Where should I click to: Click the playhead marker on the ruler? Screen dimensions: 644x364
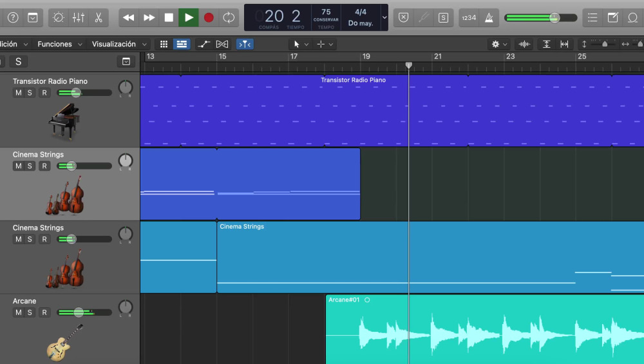tap(409, 65)
